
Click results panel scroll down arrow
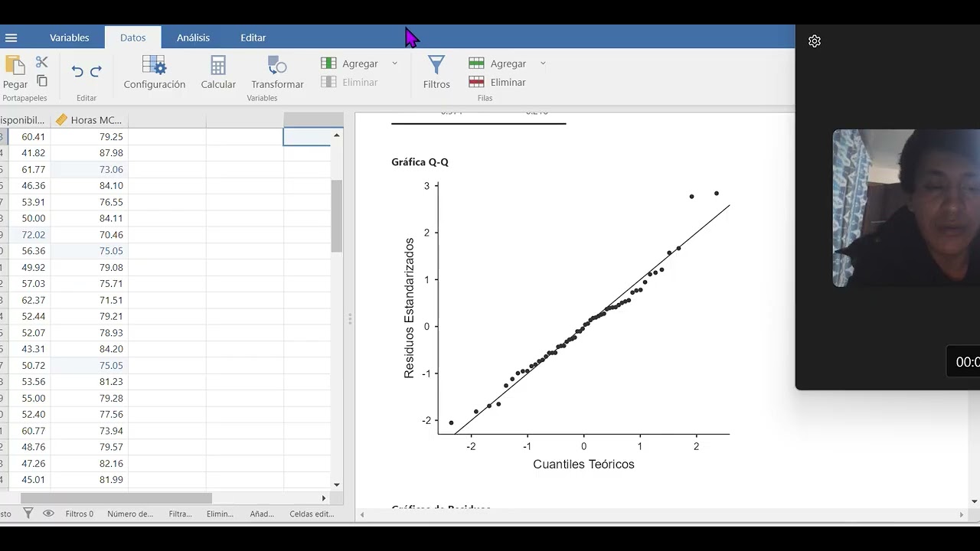[974, 501]
